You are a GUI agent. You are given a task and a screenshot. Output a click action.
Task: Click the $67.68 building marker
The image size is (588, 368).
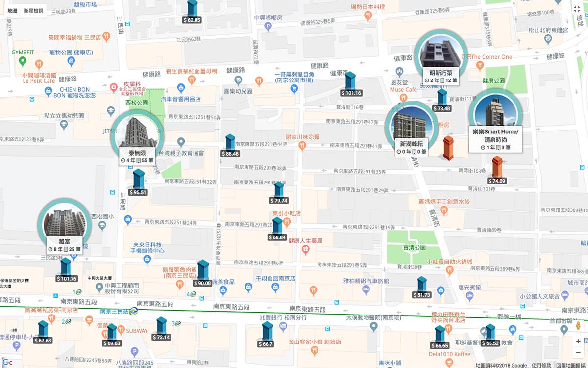(x=43, y=332)
